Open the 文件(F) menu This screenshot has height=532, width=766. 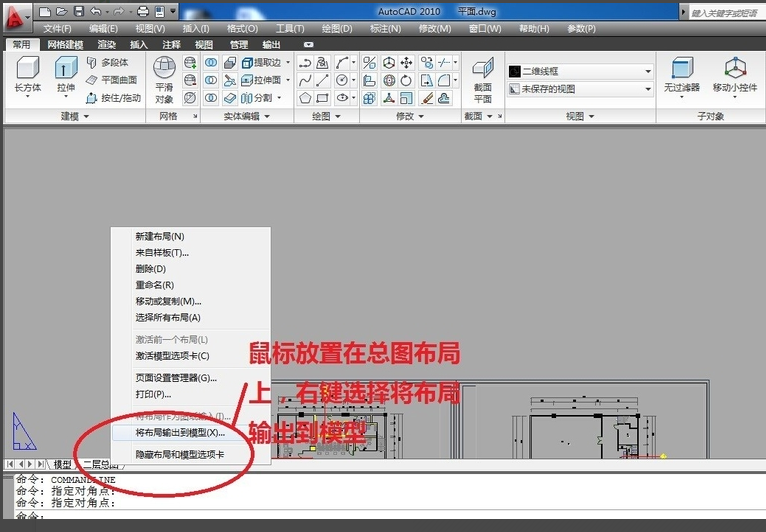[57, 29]
